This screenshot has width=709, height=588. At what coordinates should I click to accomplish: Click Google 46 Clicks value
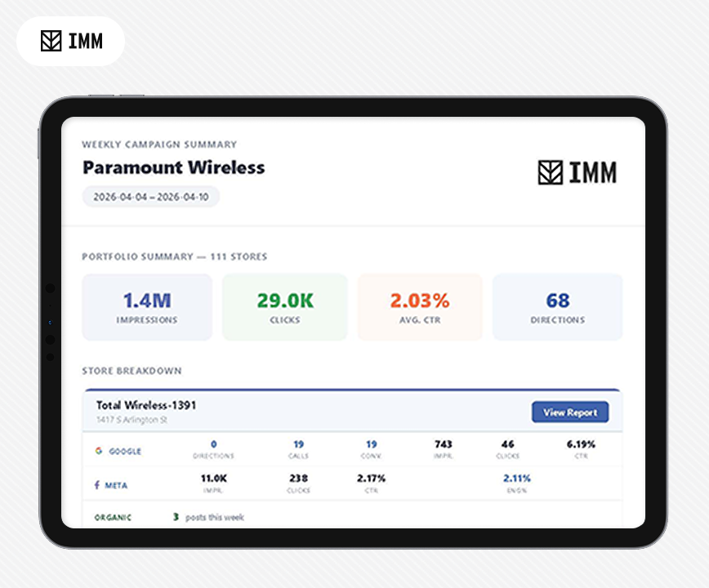(507, 443)
